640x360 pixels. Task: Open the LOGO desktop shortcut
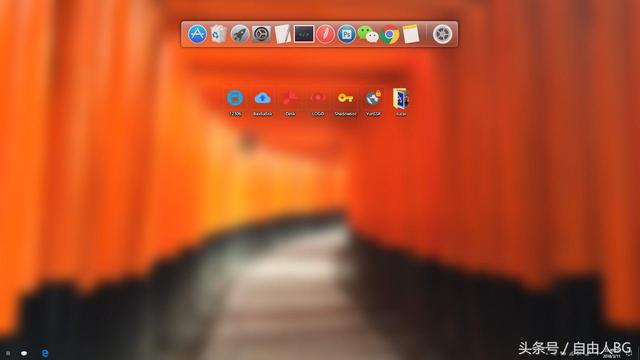(x=318, y=102)
